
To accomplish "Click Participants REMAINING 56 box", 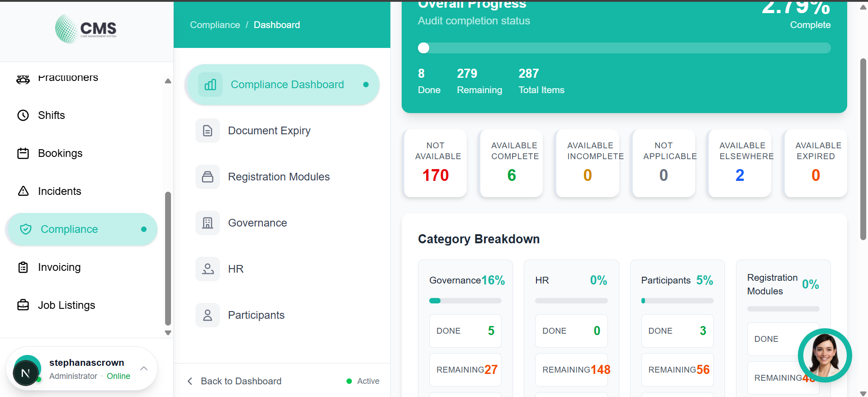I will (x=677, y=370).
